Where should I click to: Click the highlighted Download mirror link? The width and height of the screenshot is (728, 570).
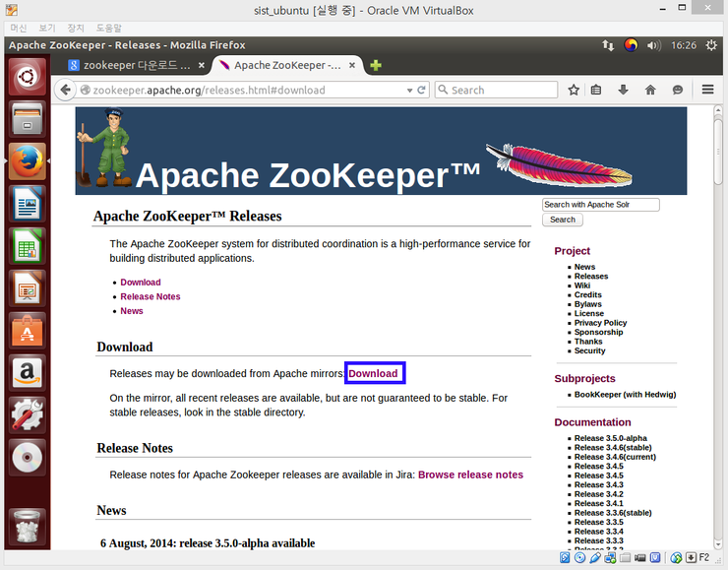pos(374,374)
